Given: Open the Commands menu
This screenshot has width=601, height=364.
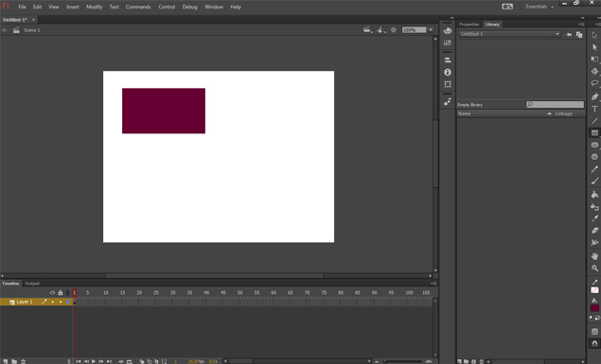Looking at the screenshot, I should [x=138, y=7].
